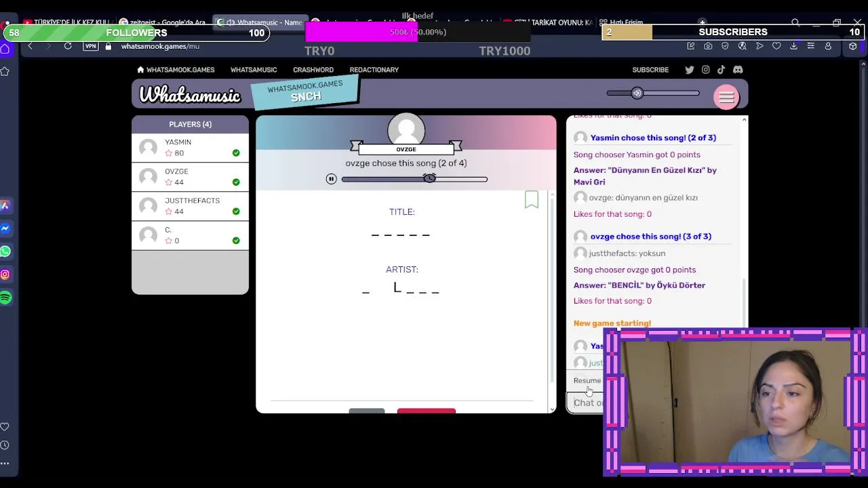Click the gray button below guess area
868x488 pixels.
(x=367, y=411)
